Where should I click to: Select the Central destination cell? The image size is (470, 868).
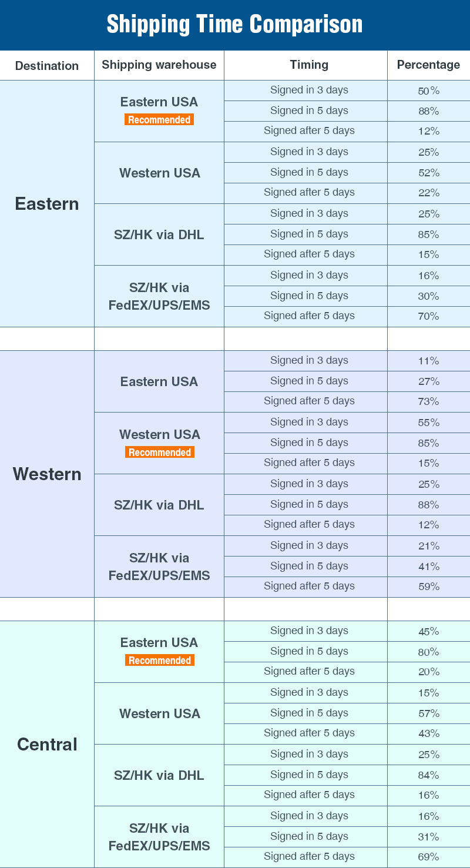pyautogui.click(x=47, y=744)
